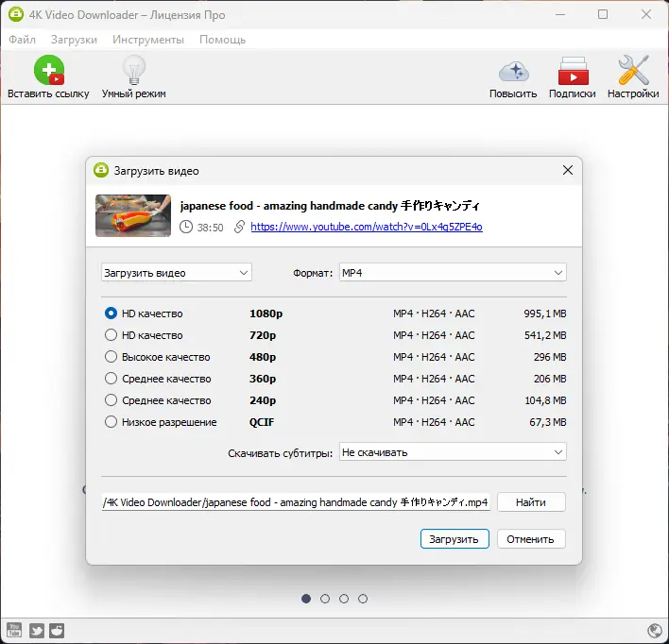Click the 995,1 MB size text
This screenshot has height=644, width=669.
click(545, 314)
